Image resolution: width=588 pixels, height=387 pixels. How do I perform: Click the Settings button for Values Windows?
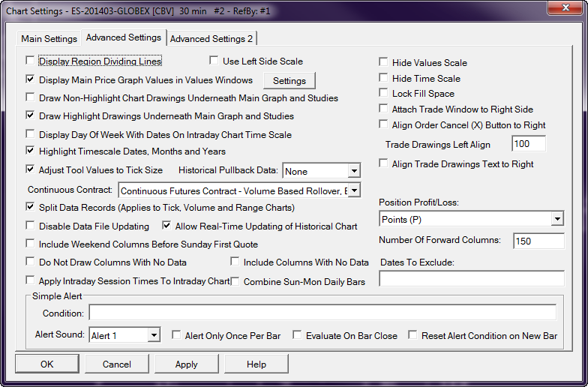tap(289, 81)
